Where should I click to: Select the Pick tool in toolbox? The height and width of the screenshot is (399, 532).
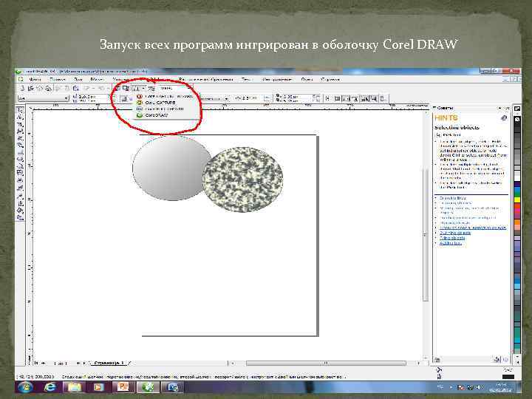[21, 110]
